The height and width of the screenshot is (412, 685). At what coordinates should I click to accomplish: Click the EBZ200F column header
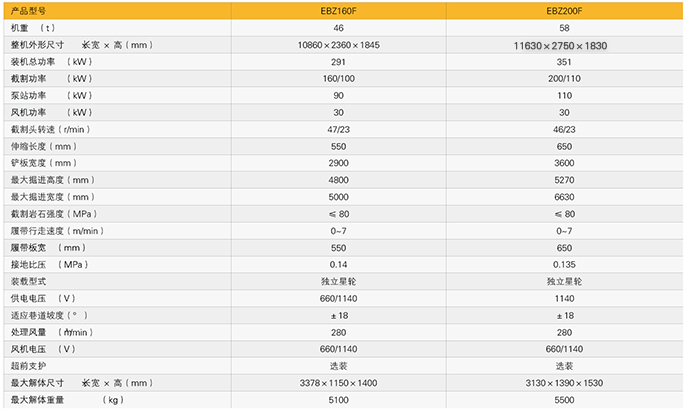pyautogui.click(x=564, y=11)
